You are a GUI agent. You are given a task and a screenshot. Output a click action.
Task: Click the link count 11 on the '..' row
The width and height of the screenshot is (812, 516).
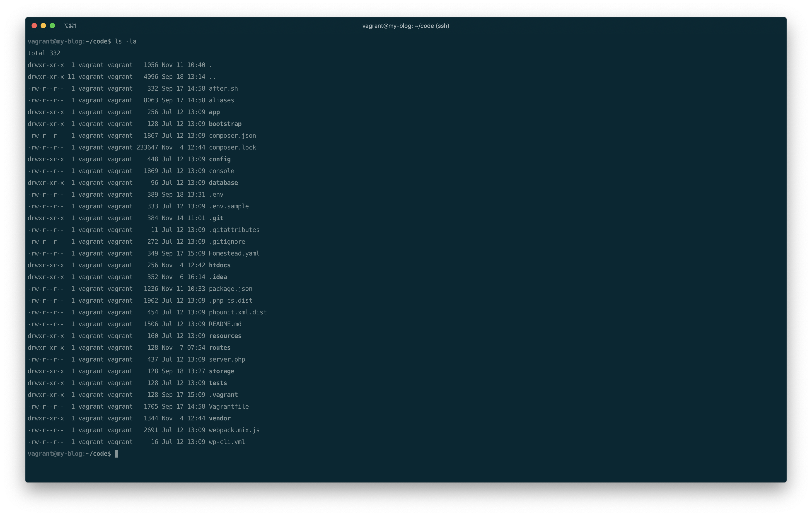pos(71,77)
